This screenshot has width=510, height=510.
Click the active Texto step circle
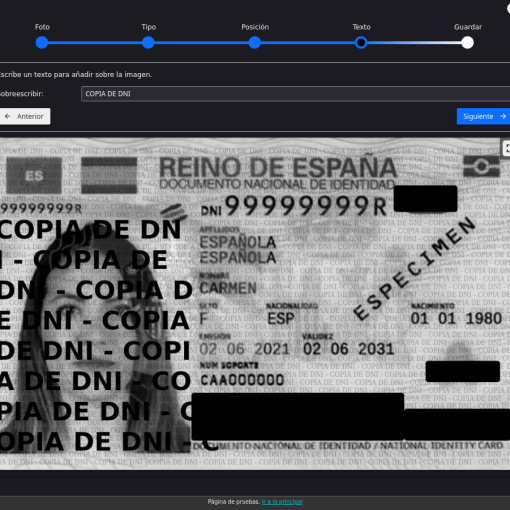[361, 43]
